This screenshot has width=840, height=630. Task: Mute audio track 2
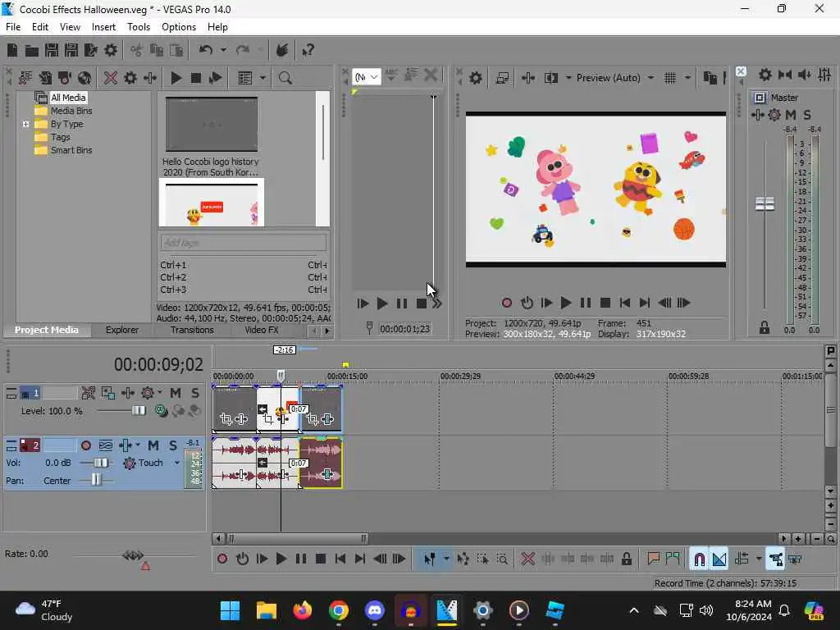point(153,445)
